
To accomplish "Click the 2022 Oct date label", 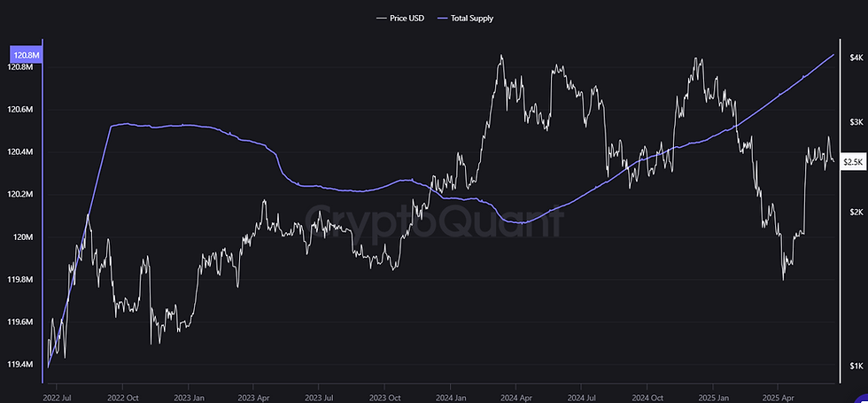I will click(x=123, y=398).
